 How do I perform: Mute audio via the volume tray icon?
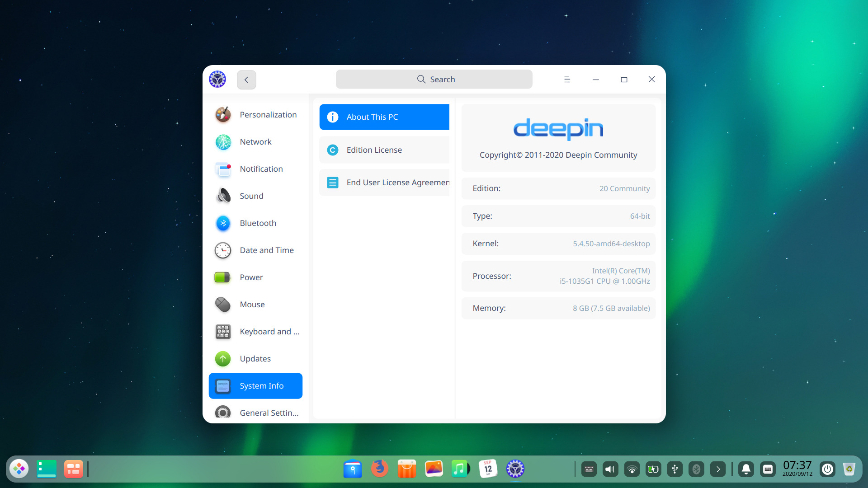coord(610,469)
